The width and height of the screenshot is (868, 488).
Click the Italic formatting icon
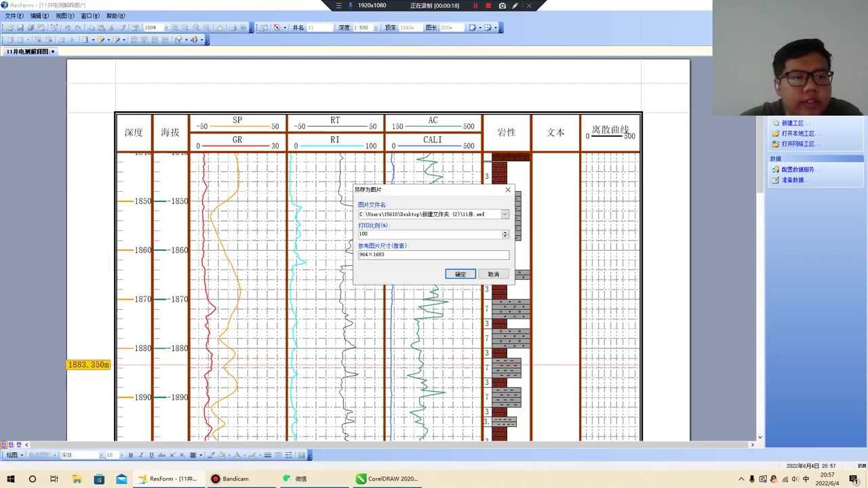tap(141, 455)
